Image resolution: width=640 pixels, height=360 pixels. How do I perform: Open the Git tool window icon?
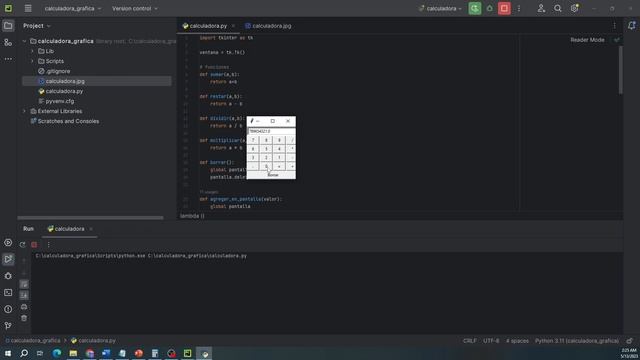coord(8,326)
